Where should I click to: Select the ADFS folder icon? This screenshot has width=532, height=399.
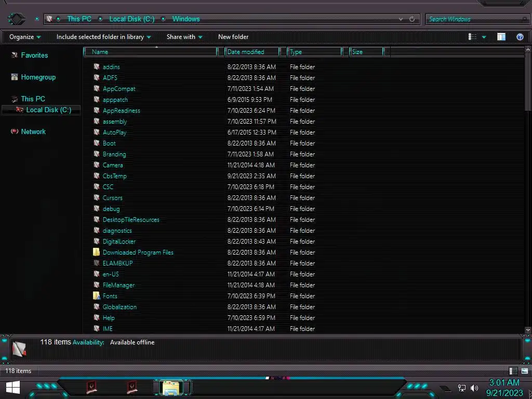pos(96,77)
